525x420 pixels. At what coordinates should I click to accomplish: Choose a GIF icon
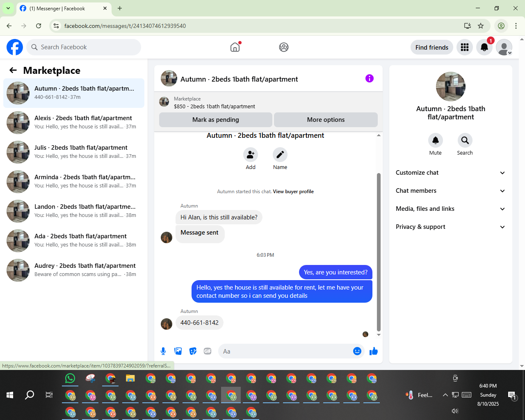208,351
